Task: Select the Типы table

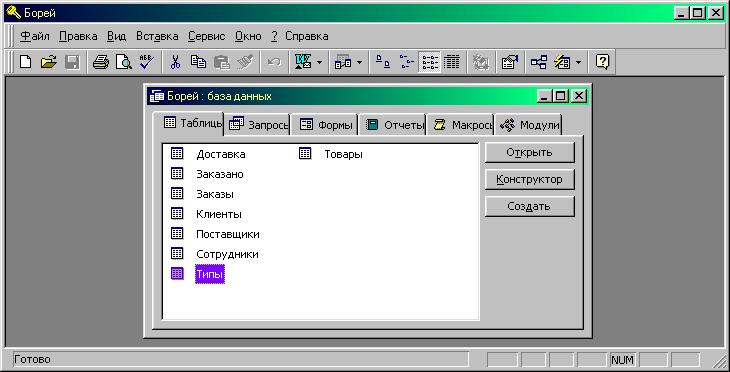Action: coord(210,274)
